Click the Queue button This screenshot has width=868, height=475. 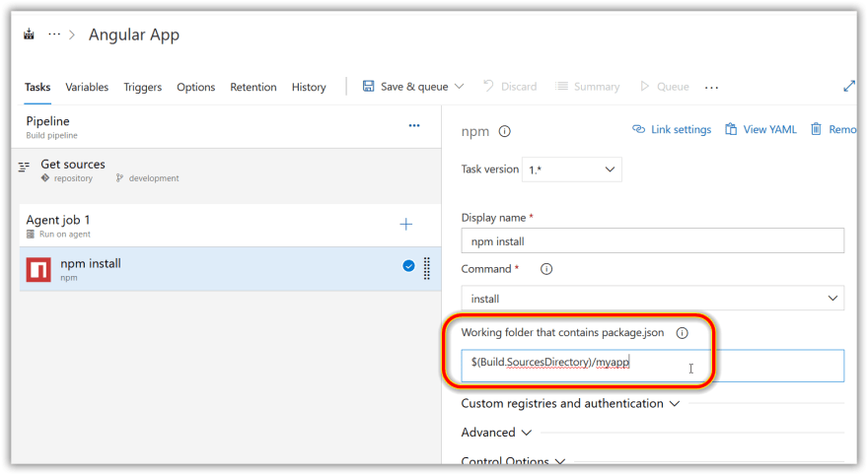(664, 87)
